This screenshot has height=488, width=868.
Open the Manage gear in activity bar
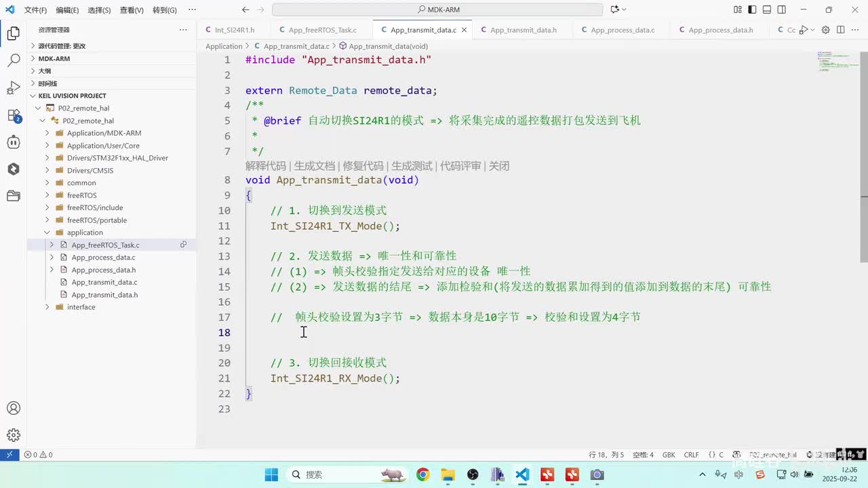pyautogui.click(x=13, y=435)
